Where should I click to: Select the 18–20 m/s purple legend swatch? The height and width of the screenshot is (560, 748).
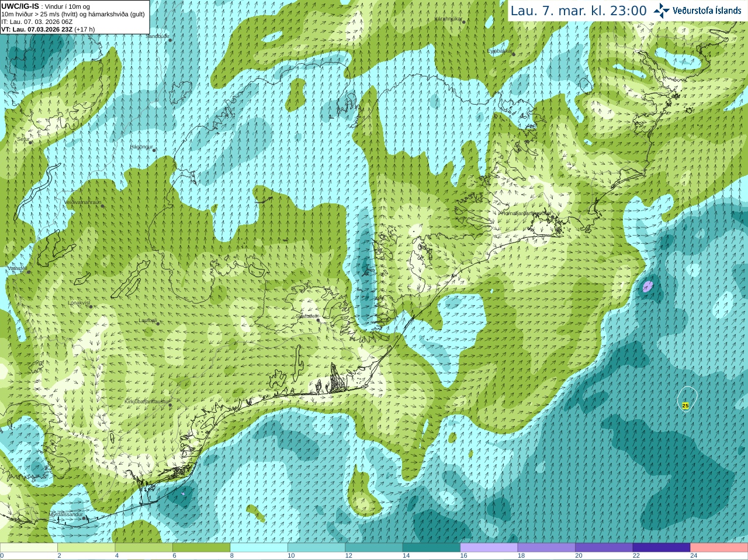pos(546,547)
